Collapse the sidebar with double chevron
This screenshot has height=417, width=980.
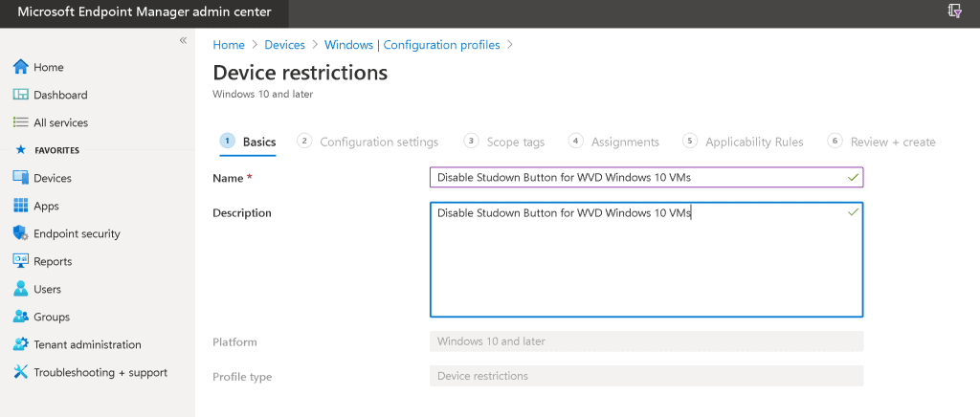[183, 40]
